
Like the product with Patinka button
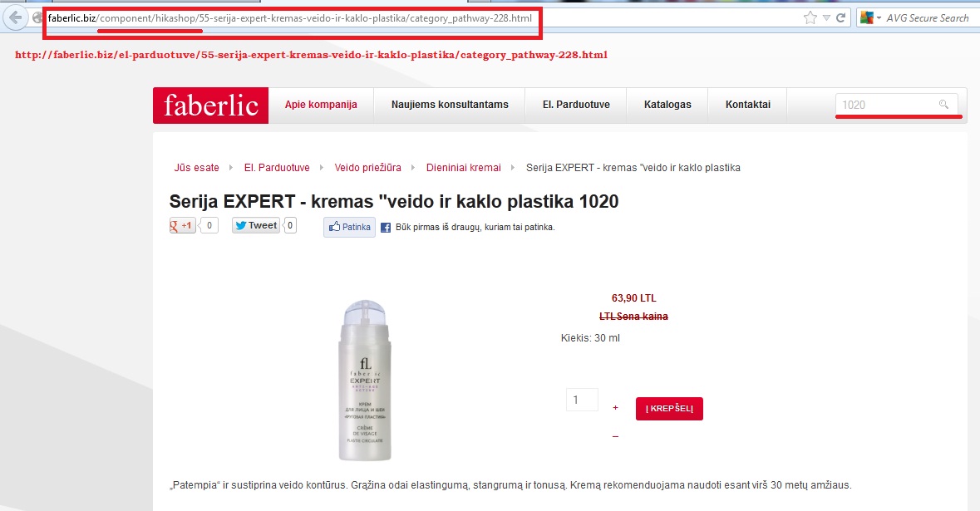click(349, 227)
